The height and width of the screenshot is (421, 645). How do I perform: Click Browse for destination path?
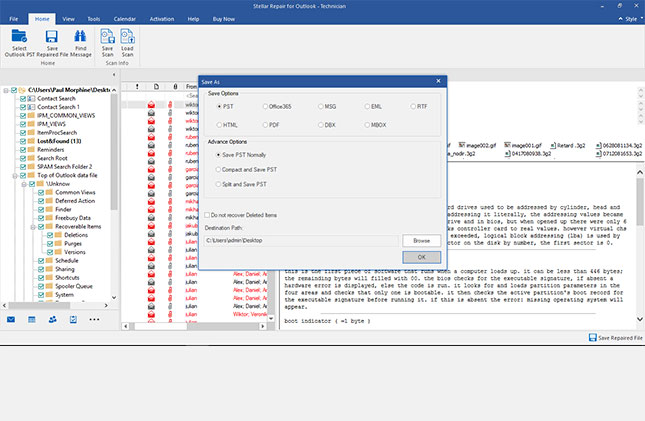tap(421, 240)
